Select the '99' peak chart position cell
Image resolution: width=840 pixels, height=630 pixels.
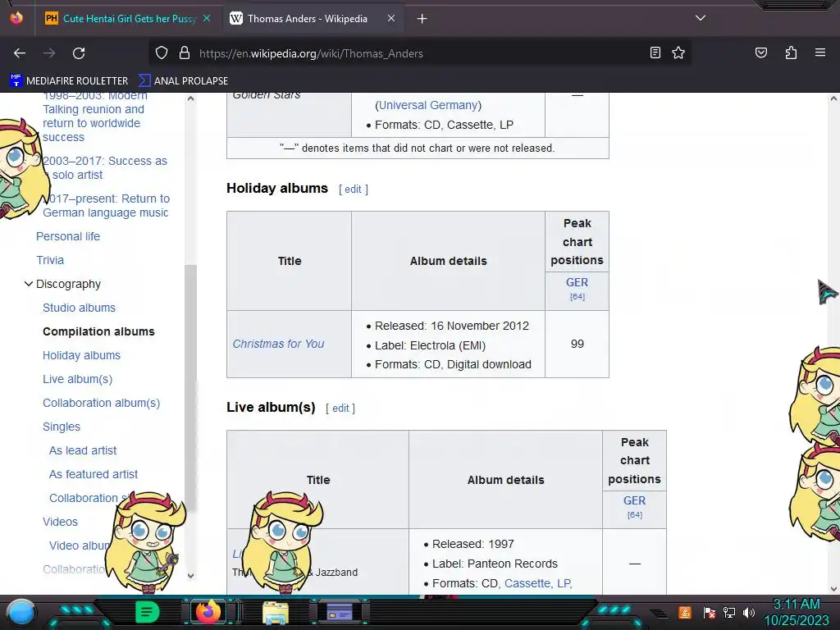[577, 344]
